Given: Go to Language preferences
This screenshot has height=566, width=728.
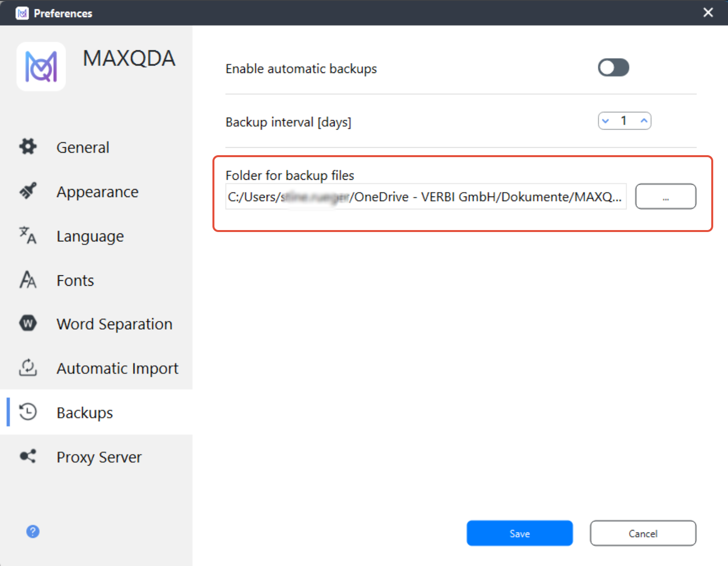Looking at the screenshot, I should point(96,235).
